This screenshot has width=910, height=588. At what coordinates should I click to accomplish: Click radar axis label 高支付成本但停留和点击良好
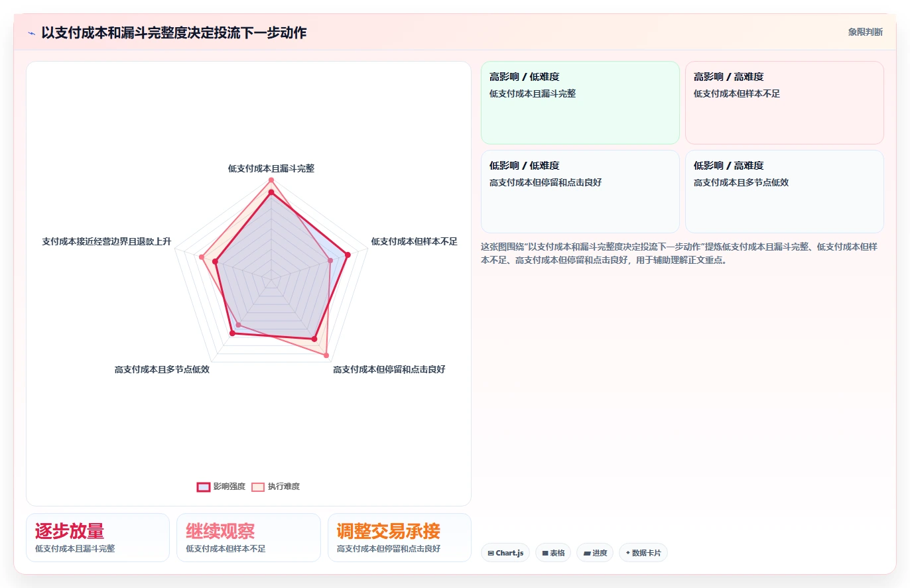389,369
